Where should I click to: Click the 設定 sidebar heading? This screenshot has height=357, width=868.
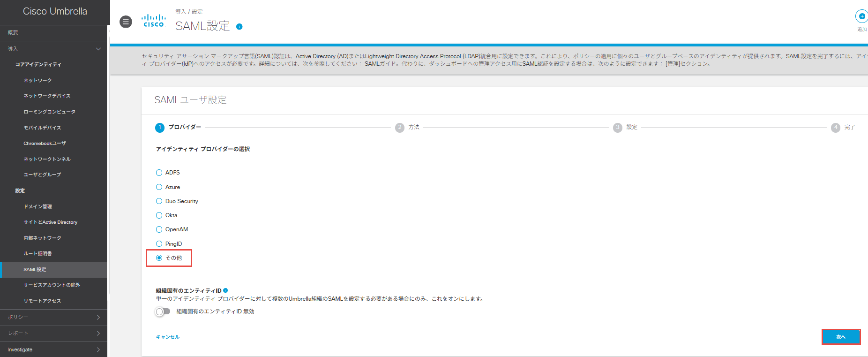pos(20,190)
